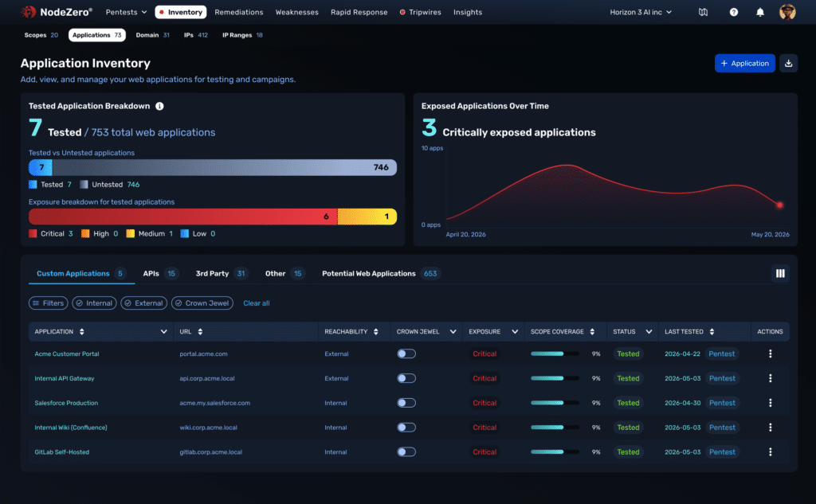Toggle Crown Jewel for Acme Customer Portal
This screenshot has width=816, height=504.
[406, 354]
